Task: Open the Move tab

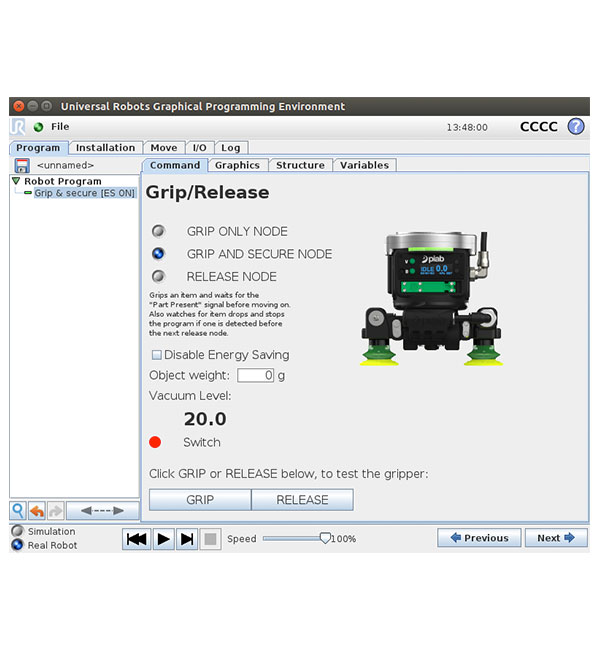Action: (164, 148)
